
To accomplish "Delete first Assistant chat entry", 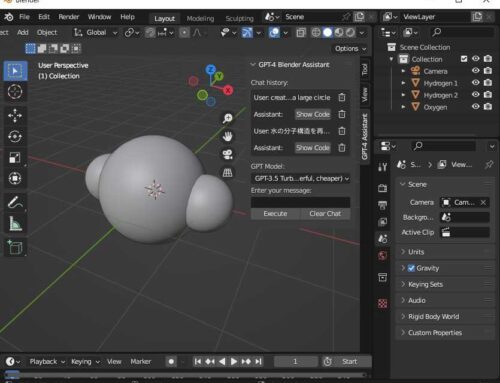I will pos(342,114).
